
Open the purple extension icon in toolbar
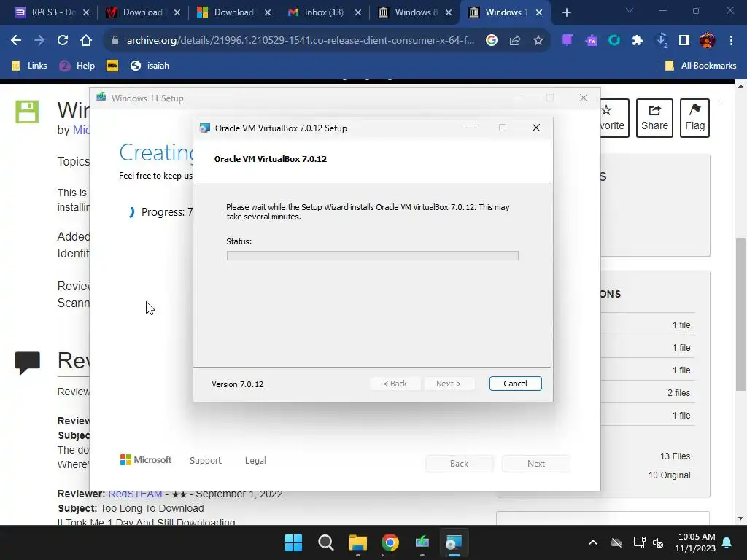tap(567, 41)
